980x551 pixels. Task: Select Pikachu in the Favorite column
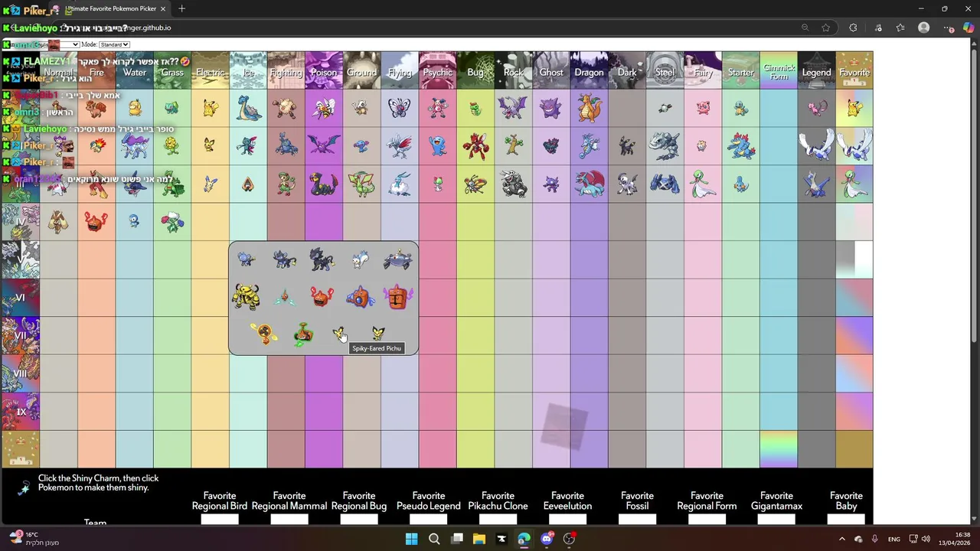(x=854, y=108)
